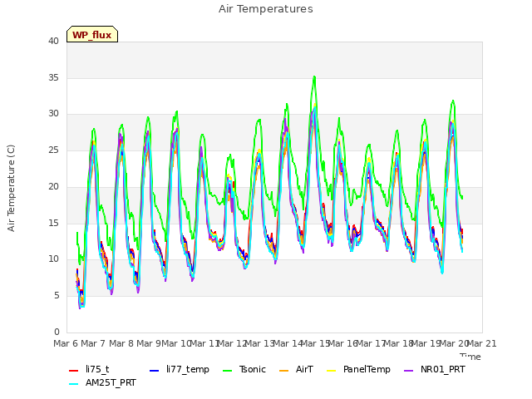
Task: Click the green Tsonic legend swatch
Action: [x=227, y=371]
